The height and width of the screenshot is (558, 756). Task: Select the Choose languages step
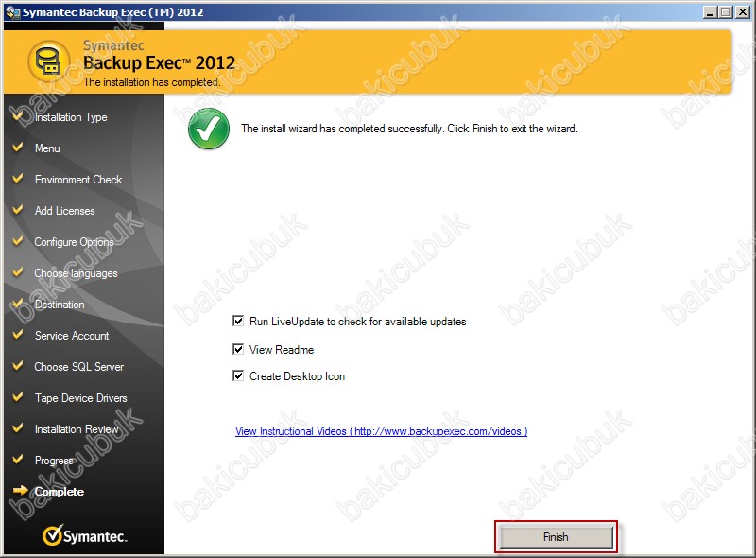point(76,273)
